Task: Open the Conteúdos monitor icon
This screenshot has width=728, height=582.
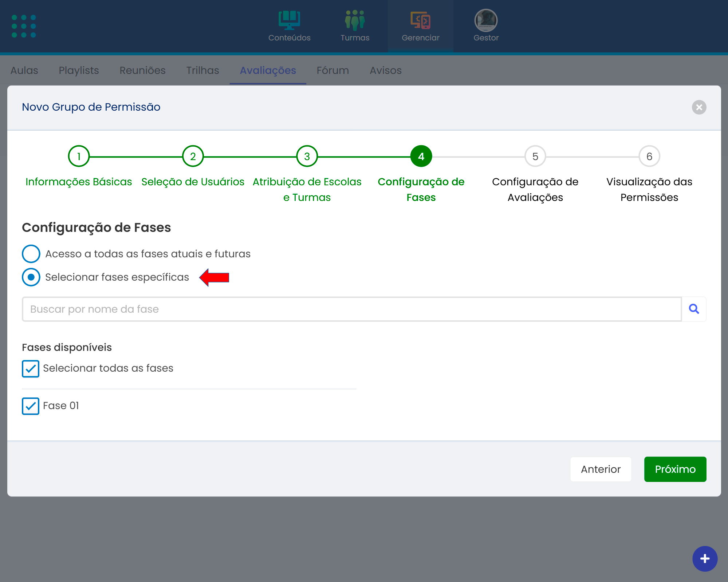Action: point(289,20)
